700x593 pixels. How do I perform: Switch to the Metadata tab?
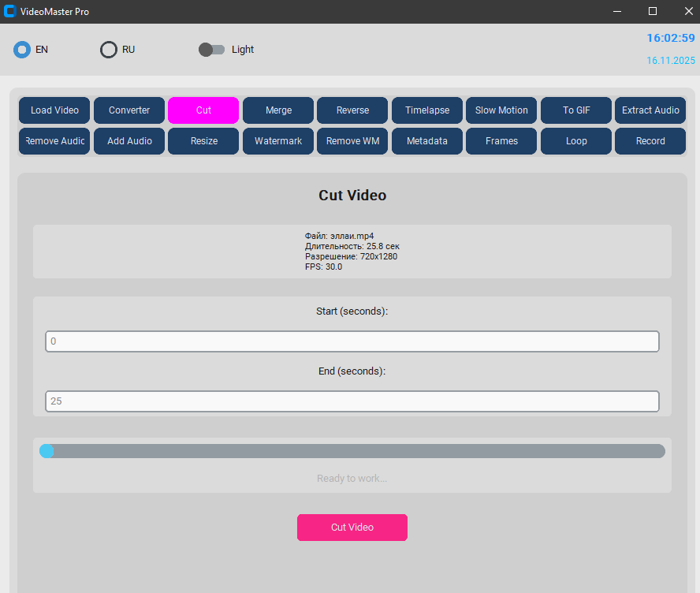click(x=427, y=141)
